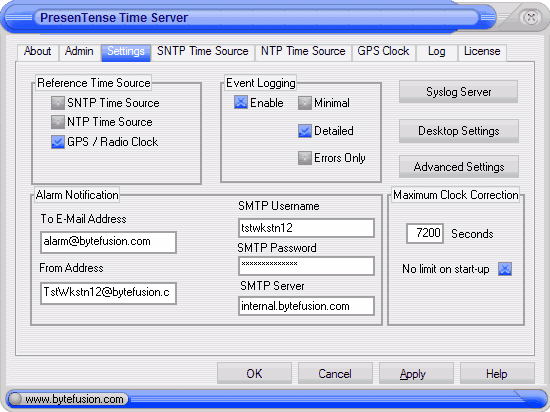Click the Desktop Settings button
Image resolution: width=550 pixels, height=412 pixels.
tap(458, 131)
